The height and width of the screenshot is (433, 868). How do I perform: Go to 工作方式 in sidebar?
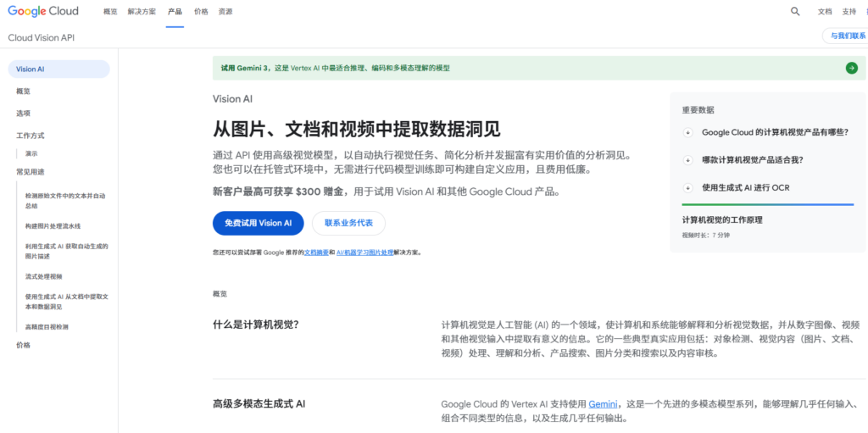coord(31,136)
